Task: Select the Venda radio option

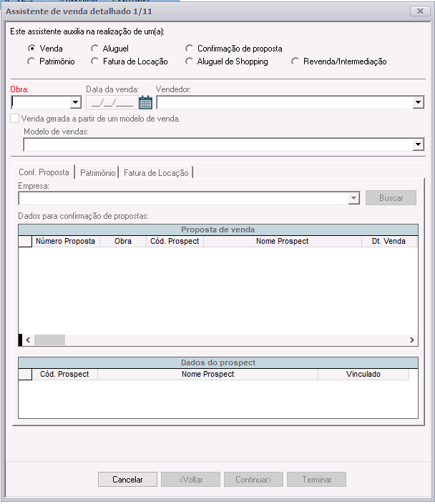Action: pos(31,49)
